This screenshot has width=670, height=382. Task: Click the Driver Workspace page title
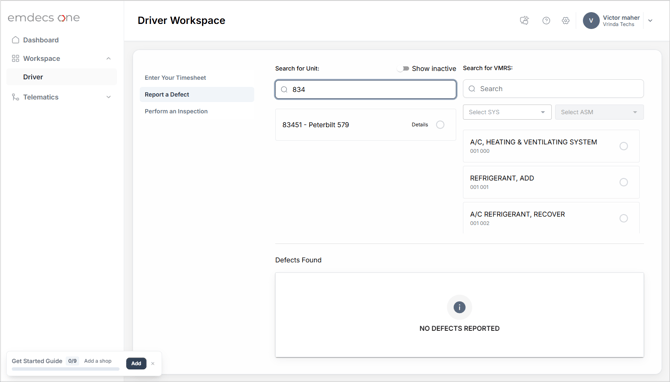click(181, 21)
